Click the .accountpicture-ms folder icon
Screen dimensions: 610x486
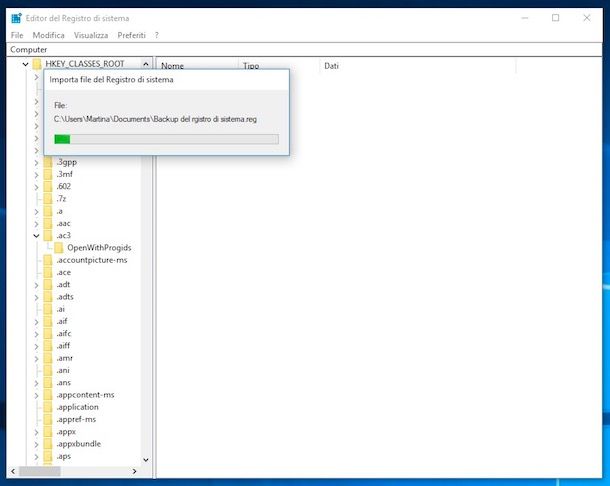[x=48, y=260]
